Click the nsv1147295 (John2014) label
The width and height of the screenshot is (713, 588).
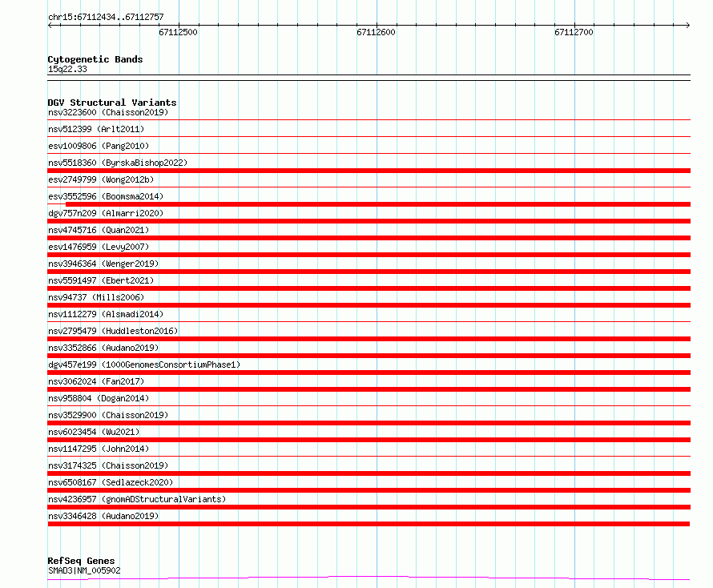tap(99, 449)
